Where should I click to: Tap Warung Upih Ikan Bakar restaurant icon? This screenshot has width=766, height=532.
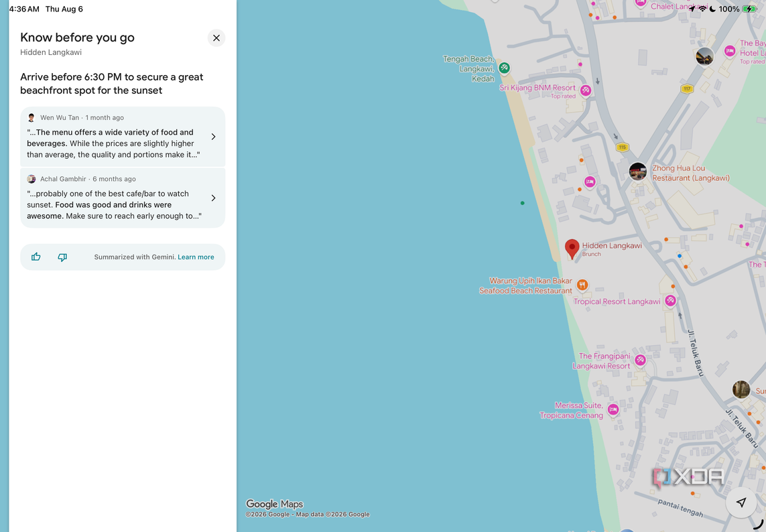click(582, 285)
